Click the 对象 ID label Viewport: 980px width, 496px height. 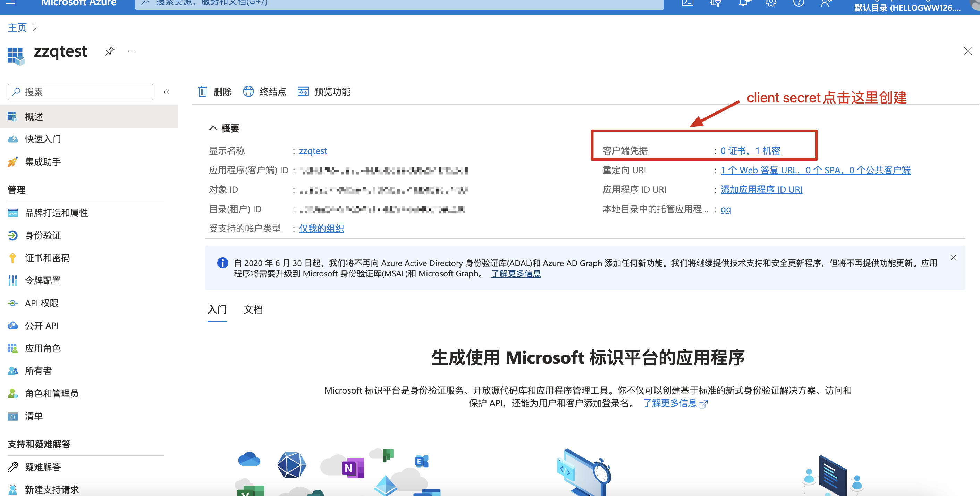tap(223, 189)
